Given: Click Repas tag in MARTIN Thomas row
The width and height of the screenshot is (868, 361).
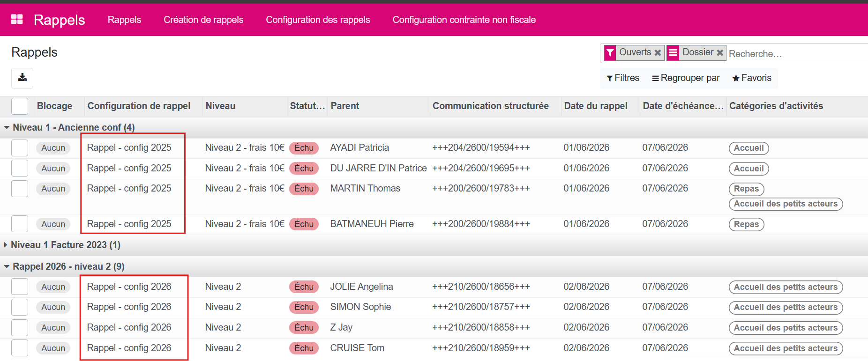Looking at the screenshot, I should pyautogui.click(x=746, y=189).
